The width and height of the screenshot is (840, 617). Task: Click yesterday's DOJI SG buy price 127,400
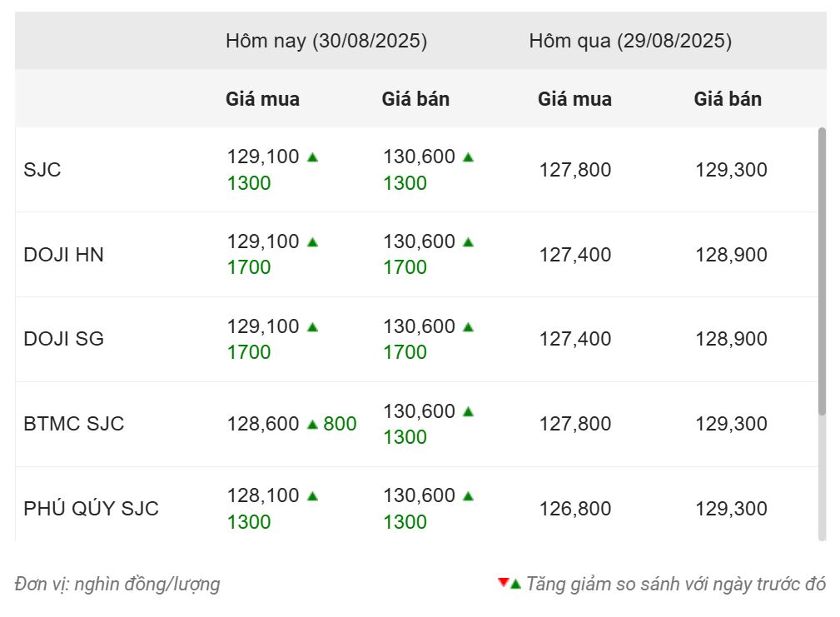pyautogui.click(x=574, y=339)
